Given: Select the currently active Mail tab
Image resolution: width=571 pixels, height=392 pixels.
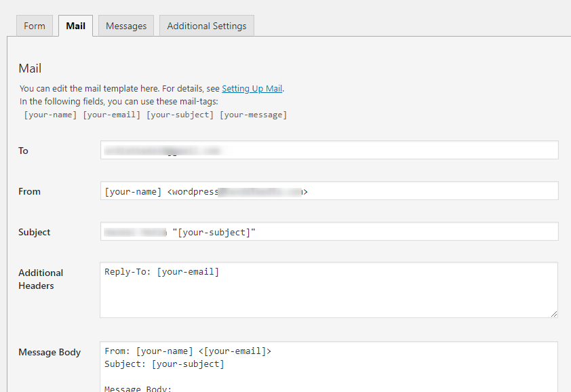Looking at the screenshot, I should pos(75,25).
